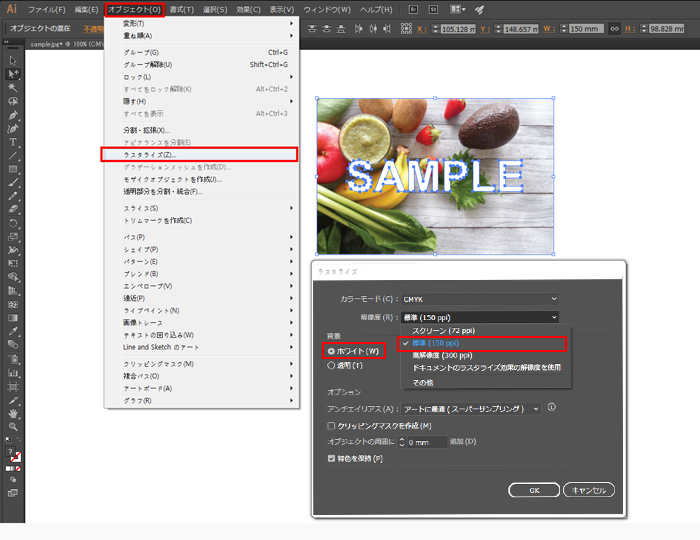Enable クリッピングマスクを作成 checkbox

pyautogui.click(x=332, y=425)
